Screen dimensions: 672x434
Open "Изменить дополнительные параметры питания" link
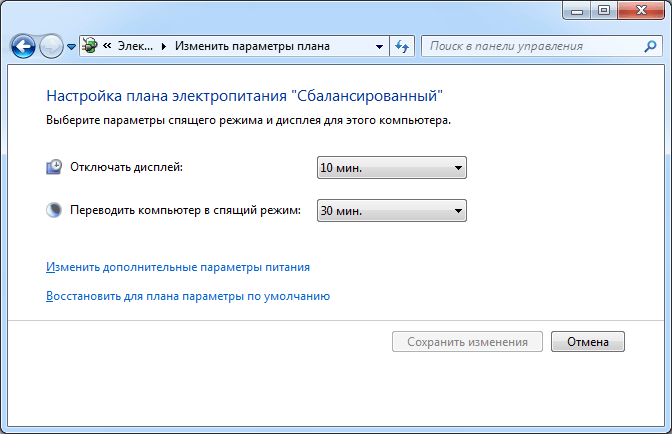(178, 267)
